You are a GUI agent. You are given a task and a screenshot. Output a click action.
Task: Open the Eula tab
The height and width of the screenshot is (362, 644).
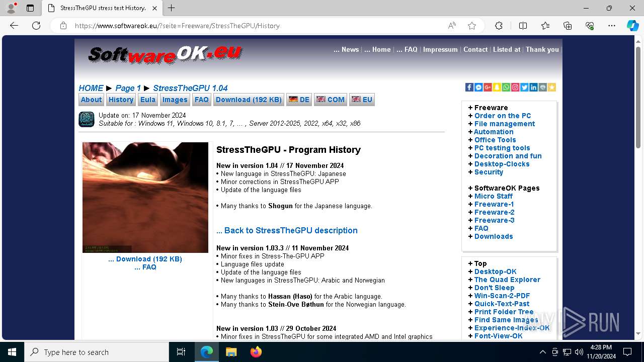[148, 100]
